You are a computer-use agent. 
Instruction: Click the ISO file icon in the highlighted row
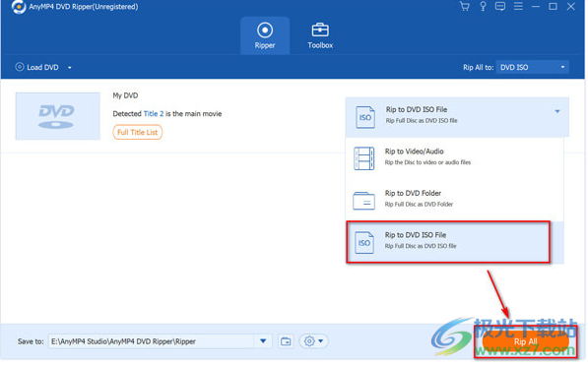click(364, 242)
